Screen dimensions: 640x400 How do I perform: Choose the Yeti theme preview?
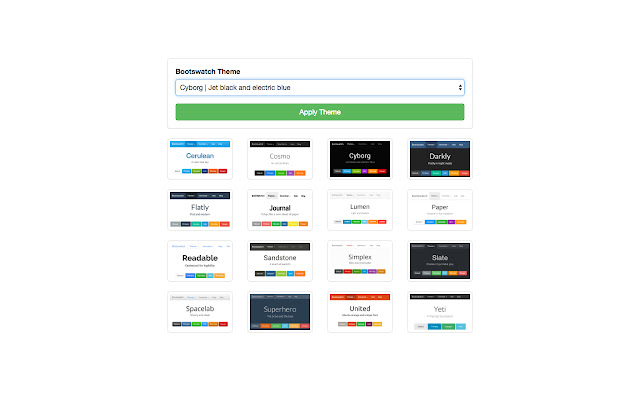(440, 312)
